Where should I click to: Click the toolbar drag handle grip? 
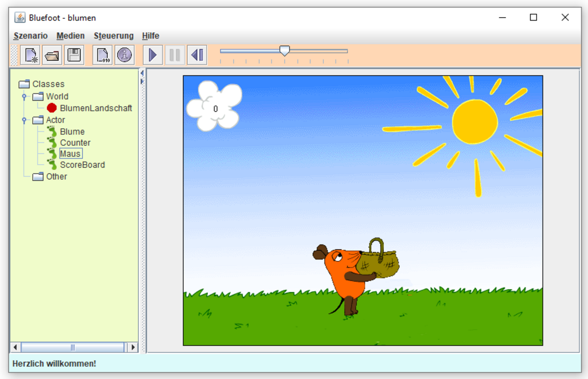point(14,55)
